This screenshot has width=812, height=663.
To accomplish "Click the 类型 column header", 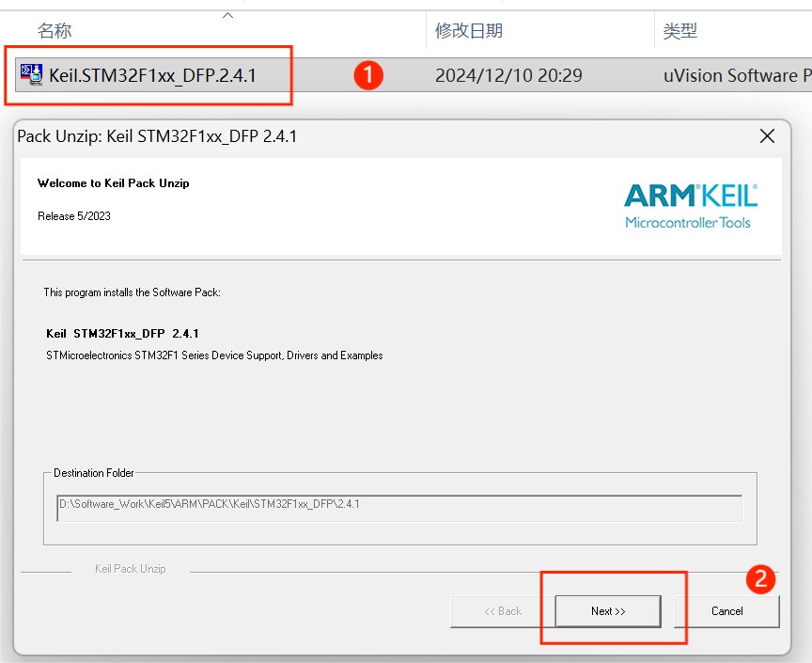I will (x=679, y=31).
